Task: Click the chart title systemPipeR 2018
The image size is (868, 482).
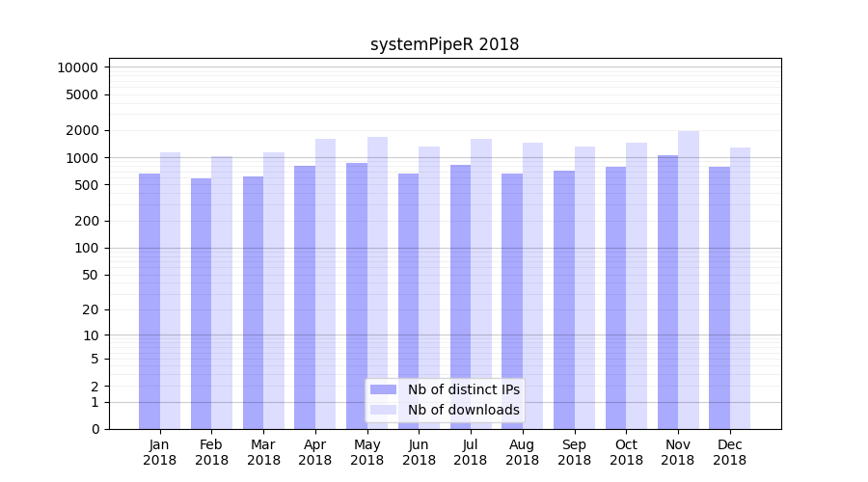Action: [445, 44]
